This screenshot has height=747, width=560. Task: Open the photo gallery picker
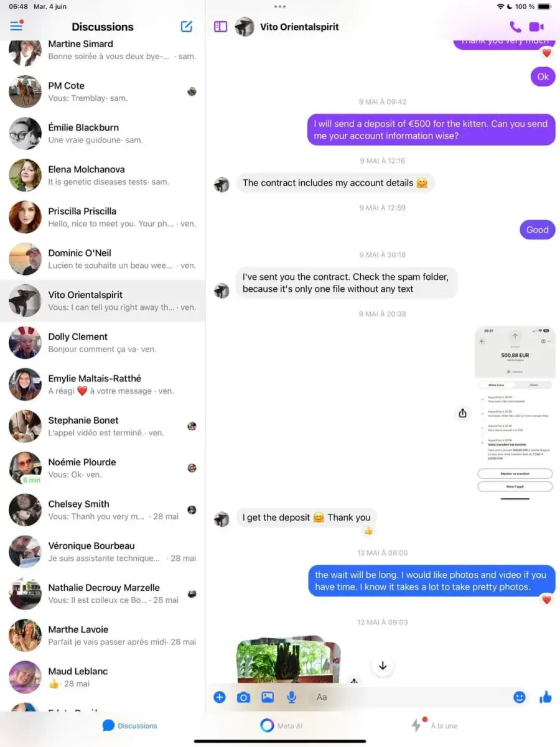[x=268, y=697]
